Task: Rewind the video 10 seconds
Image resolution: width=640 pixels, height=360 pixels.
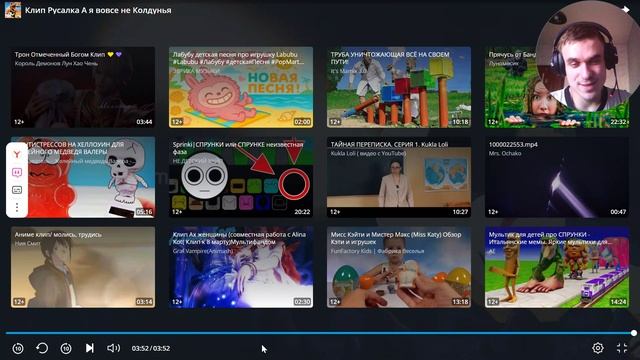Action: 18,348
